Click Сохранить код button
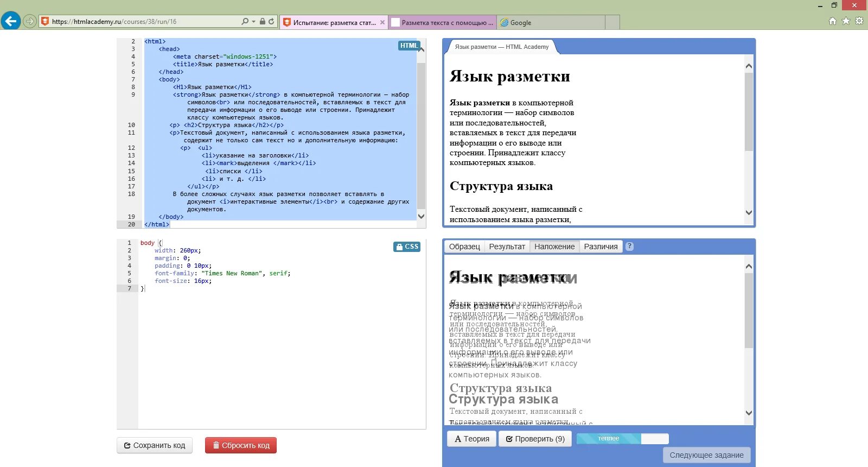This screenshot has height=467, width=868. coord(155,445)
